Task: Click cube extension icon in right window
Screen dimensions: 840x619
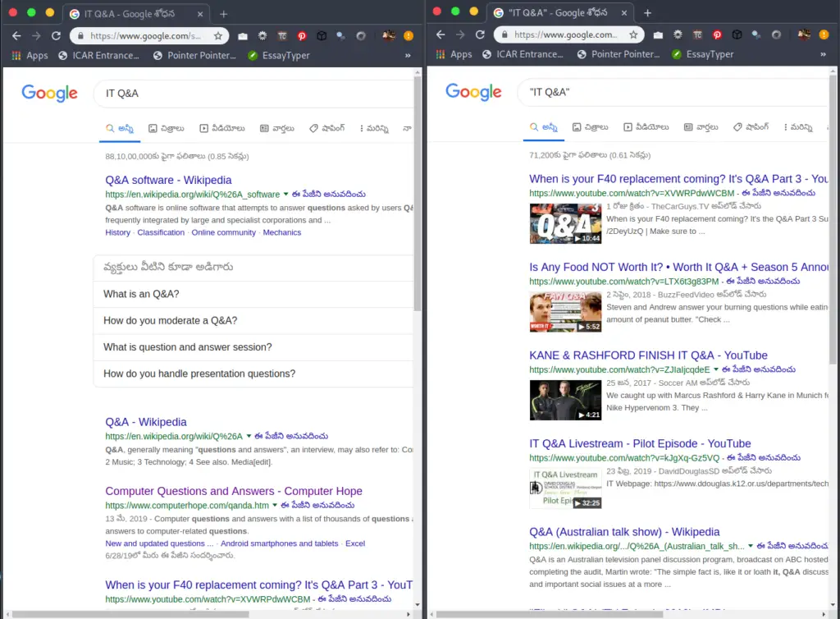Action: point(737,34)
